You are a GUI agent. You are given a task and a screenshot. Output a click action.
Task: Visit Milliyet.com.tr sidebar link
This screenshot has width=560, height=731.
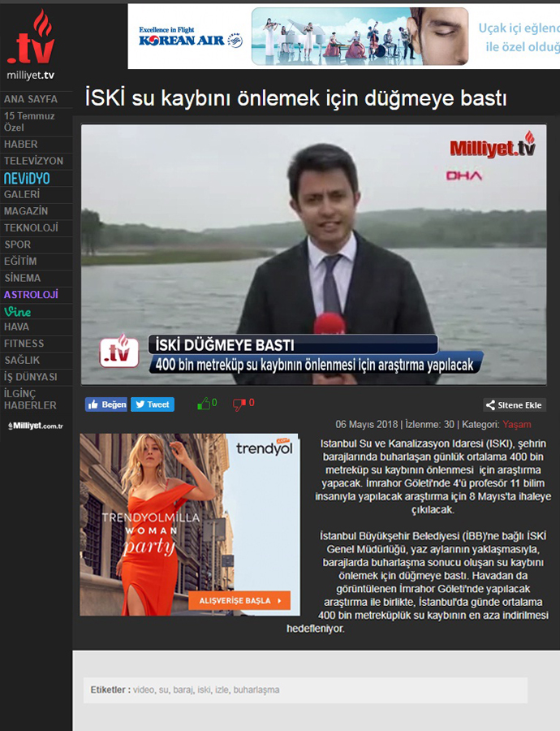coord(36,426)
